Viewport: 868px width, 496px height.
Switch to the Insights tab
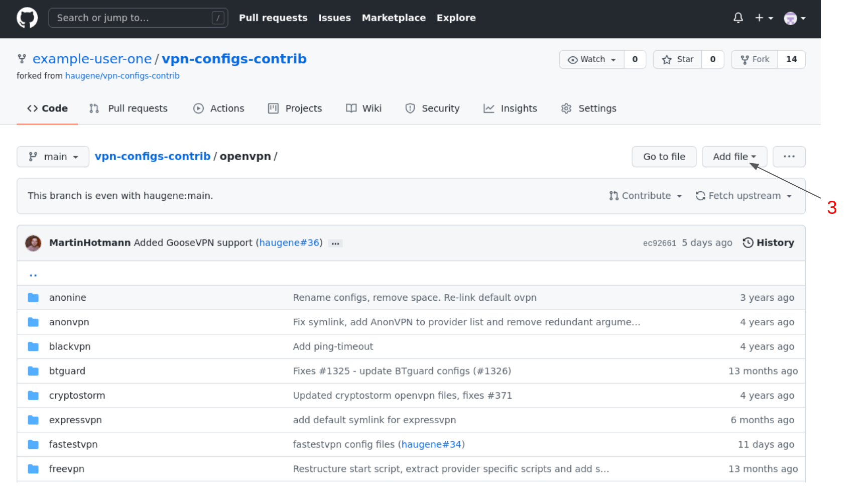[510, 108]
